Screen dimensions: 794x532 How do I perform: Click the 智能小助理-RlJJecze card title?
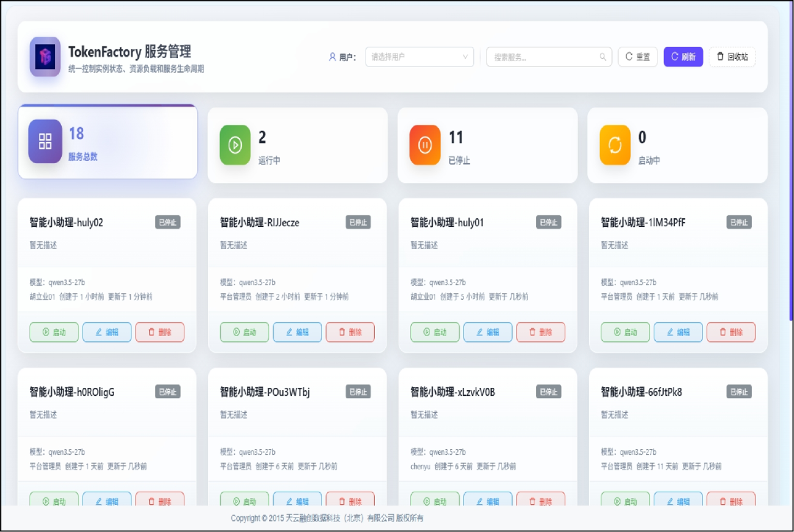[260, 222]
